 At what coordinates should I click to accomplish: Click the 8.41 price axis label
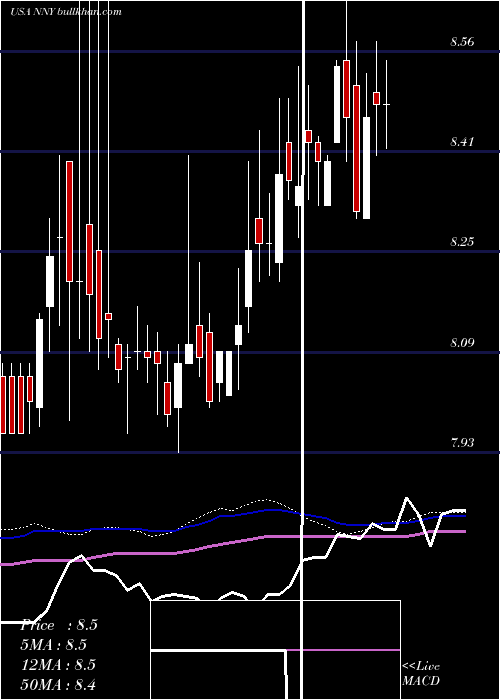coord(462,142)
